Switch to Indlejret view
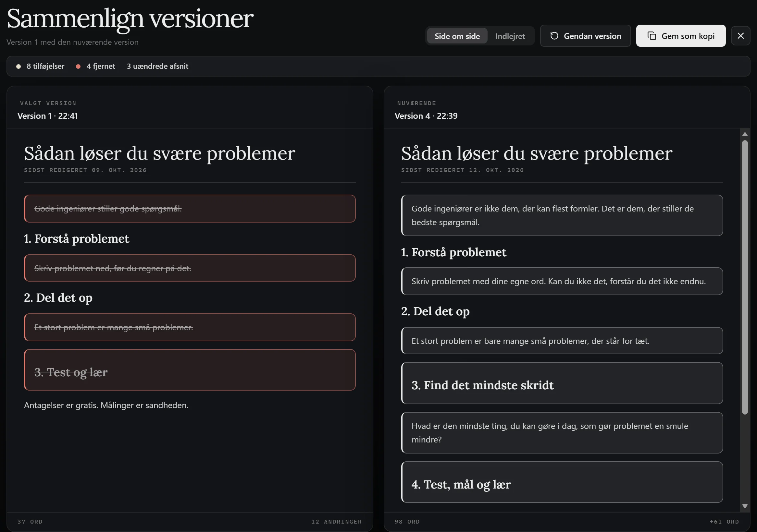This screenshot has height=532, width=757. click(x=510, y=36)
